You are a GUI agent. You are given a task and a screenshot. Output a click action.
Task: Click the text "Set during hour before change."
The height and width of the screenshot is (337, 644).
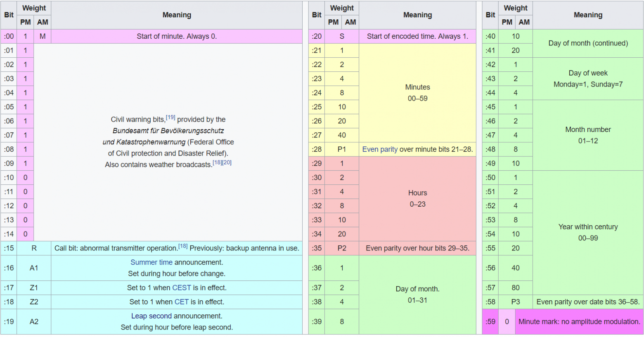tap(177, 274)
